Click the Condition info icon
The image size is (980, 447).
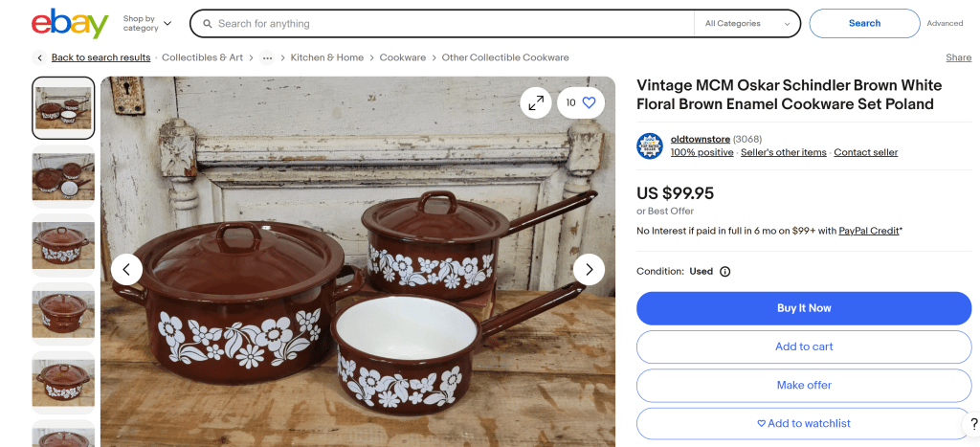point(724,272)
